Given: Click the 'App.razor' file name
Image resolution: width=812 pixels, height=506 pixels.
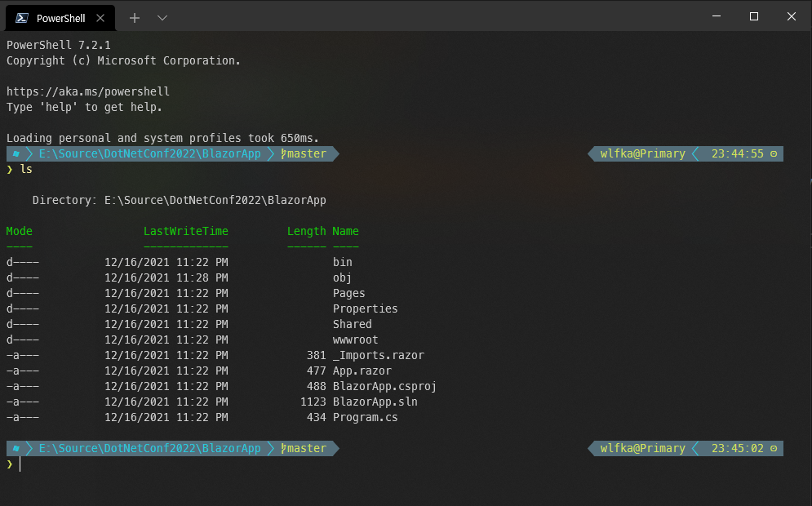Looking at the screenshot, I should pos(362,371).
